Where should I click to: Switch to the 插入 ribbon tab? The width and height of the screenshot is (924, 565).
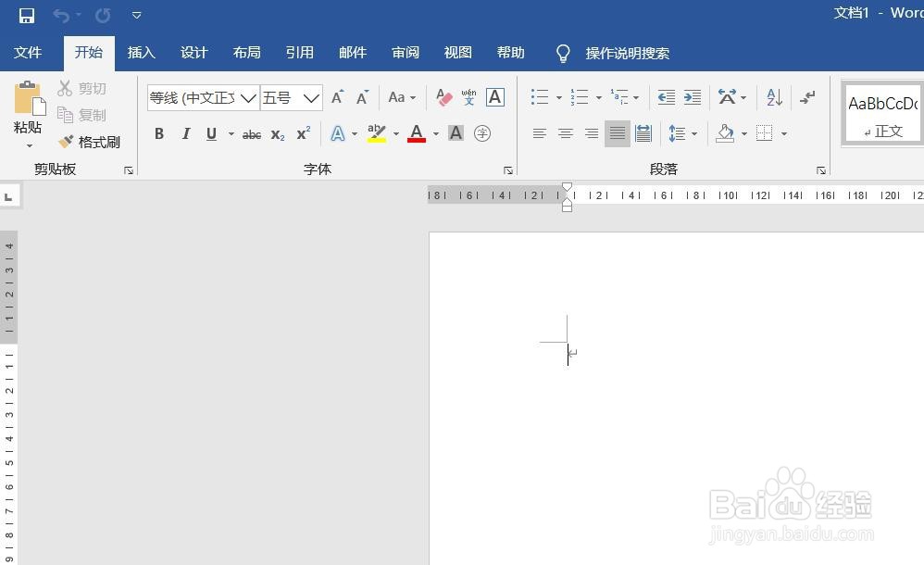141,53
